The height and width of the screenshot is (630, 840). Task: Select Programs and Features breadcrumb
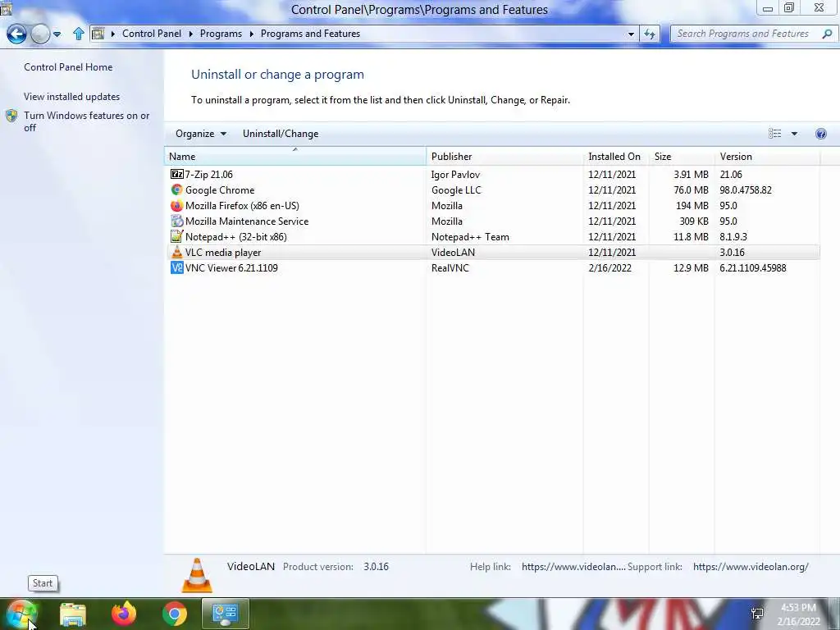[x=310, y=33]
